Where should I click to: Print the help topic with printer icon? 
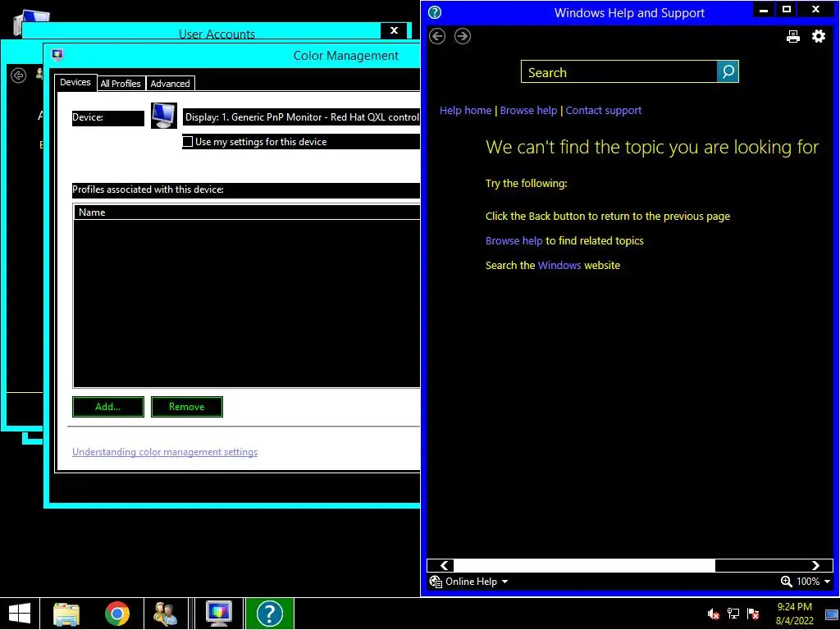793,36
